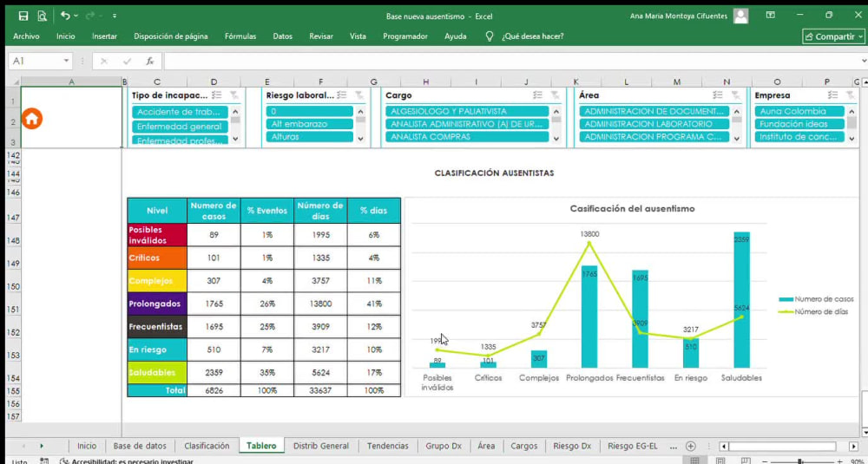The height and width of the screenshot is (464, 868).
Task: Select ALGESIOLOGO Y PALIATIVISTA slicer item
Action: pos(467,111)
